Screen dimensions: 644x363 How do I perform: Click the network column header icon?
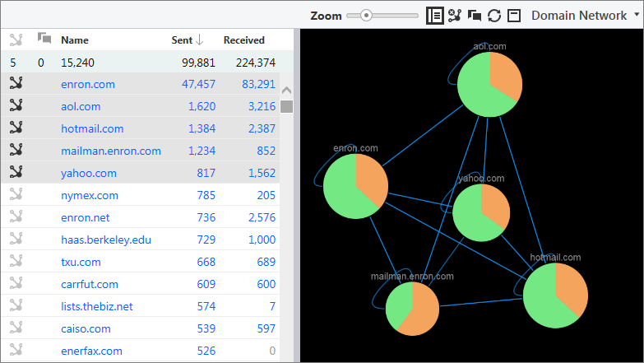15,40
